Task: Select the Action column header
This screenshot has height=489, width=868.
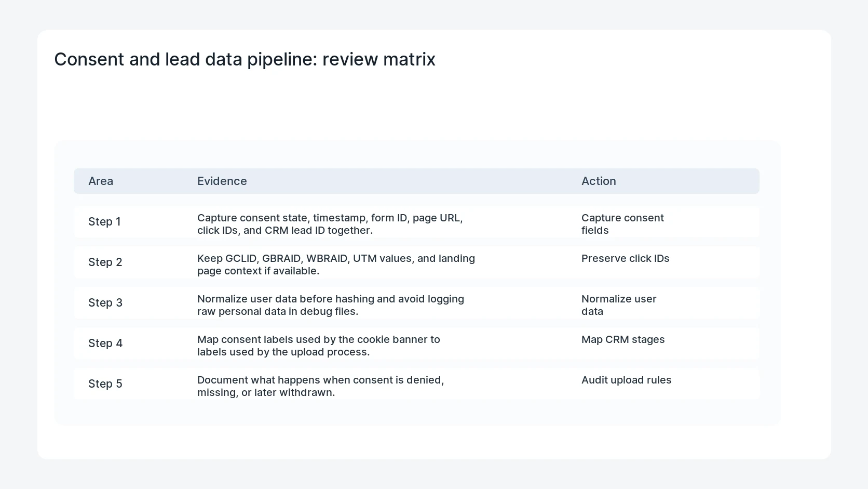Action: [x=599, y=181]
